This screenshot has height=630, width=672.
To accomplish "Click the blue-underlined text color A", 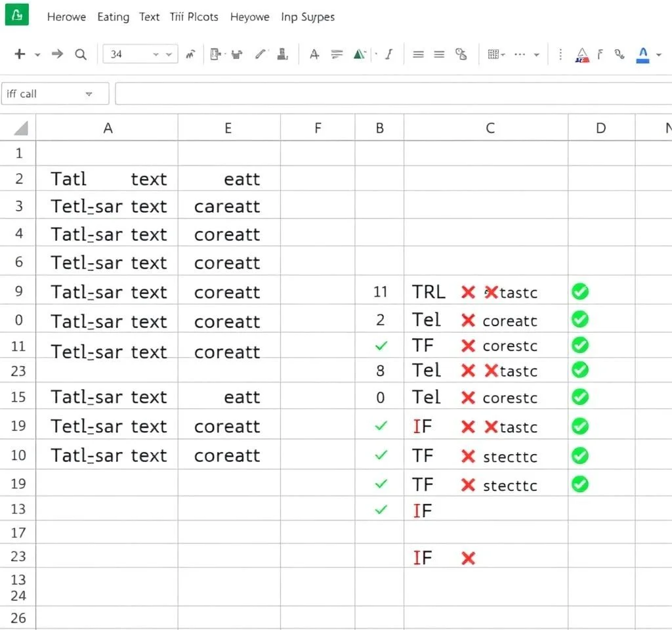I will 642,54.
